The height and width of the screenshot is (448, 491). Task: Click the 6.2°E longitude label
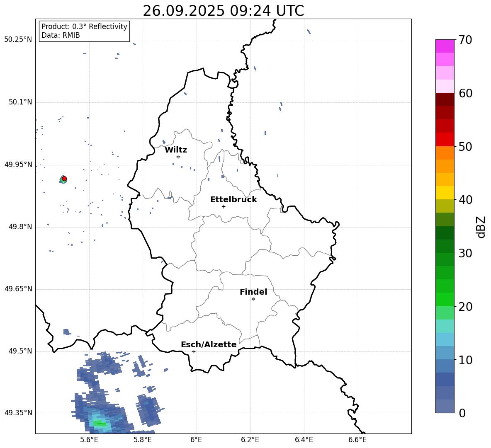(x=250, y=440)
